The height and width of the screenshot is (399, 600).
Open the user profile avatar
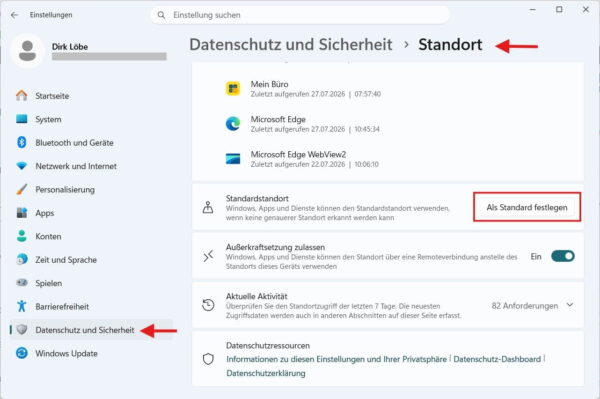pyautogui.click(x=27, y=51)
